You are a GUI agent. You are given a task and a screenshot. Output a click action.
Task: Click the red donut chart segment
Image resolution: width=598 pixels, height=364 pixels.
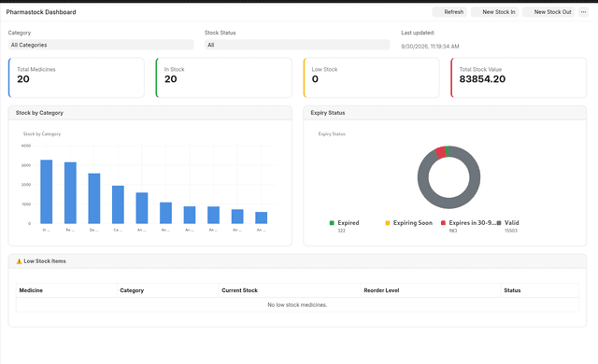coord(440,152)
